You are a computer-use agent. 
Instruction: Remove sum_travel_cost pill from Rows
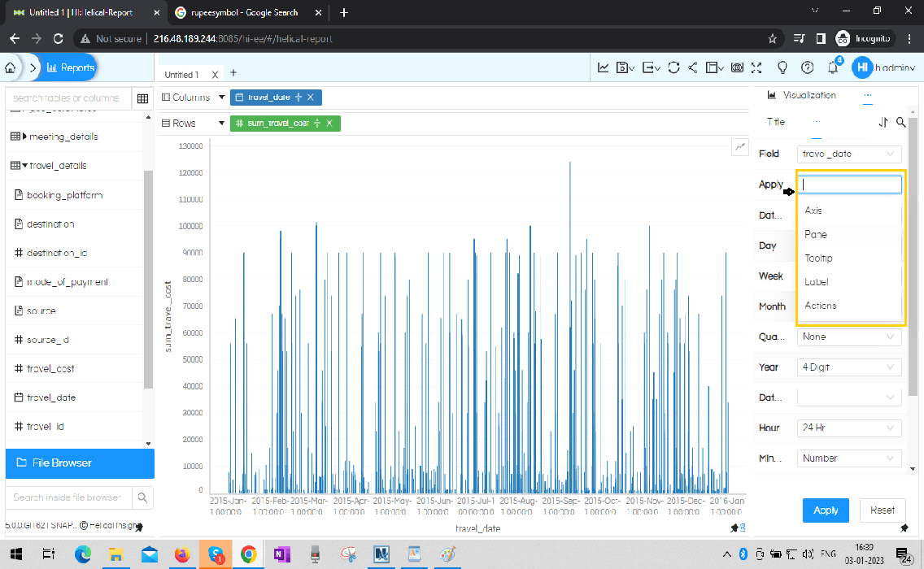coord(329,123)
